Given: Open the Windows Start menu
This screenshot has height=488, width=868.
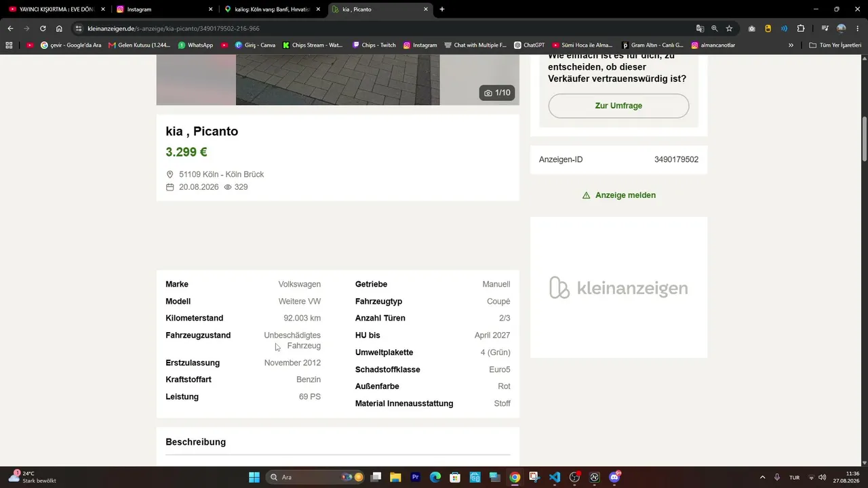Looking at the screenshot, I should point(254,477).
